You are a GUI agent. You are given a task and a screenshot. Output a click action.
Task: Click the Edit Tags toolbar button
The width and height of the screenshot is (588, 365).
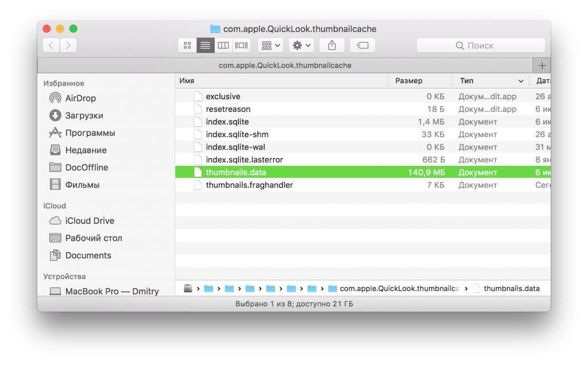pyautogui.click(x=363, y=46)
